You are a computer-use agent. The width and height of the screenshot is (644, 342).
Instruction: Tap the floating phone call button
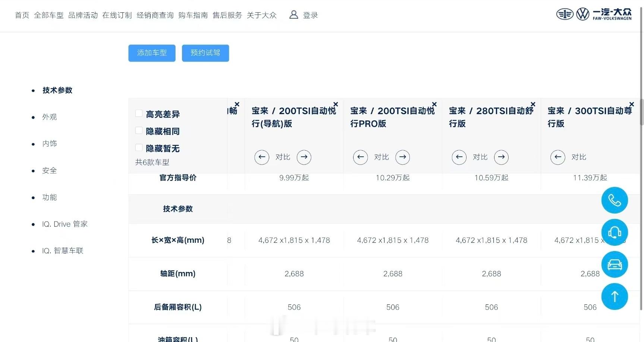[615, 200]
